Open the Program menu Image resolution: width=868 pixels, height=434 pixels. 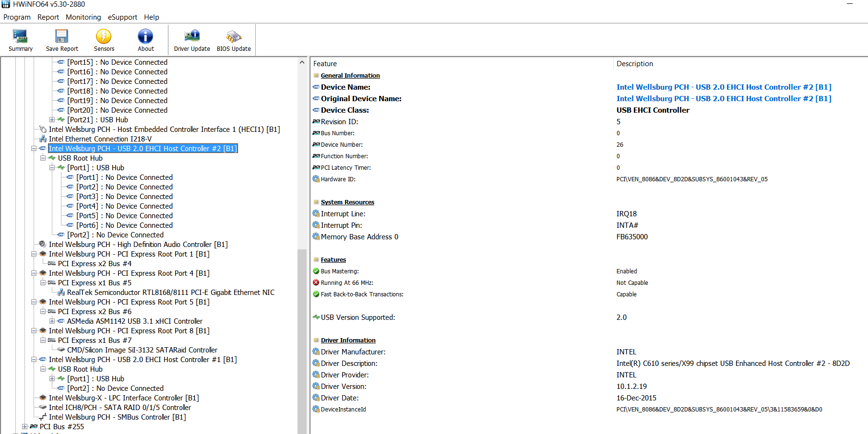17,17
